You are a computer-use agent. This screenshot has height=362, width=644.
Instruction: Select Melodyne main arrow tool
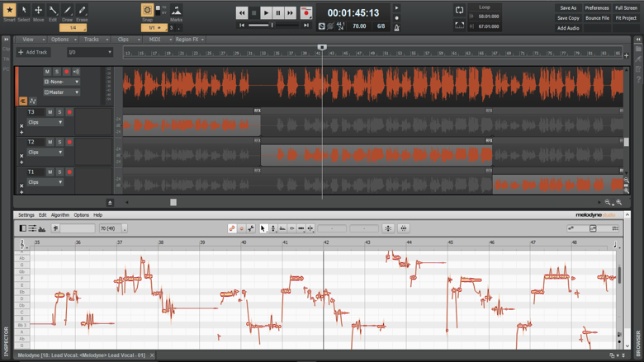coord(263,228)
